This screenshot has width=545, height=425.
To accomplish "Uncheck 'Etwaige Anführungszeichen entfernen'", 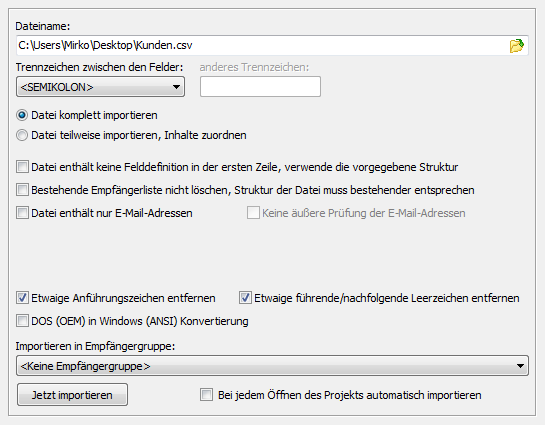I will [x=22, y=298].
